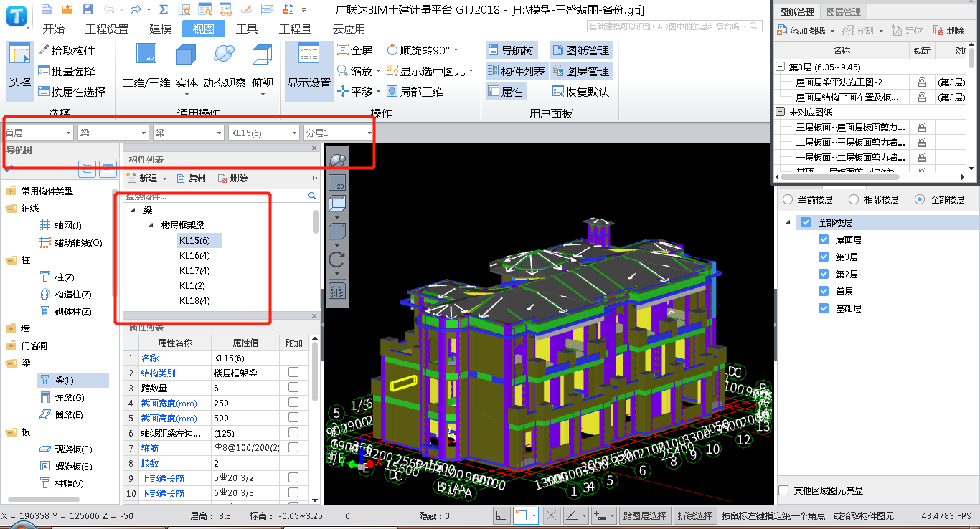Collapse the 未对应图纸 group
Viewport: 980px width, 529px height.
point(781,112)
